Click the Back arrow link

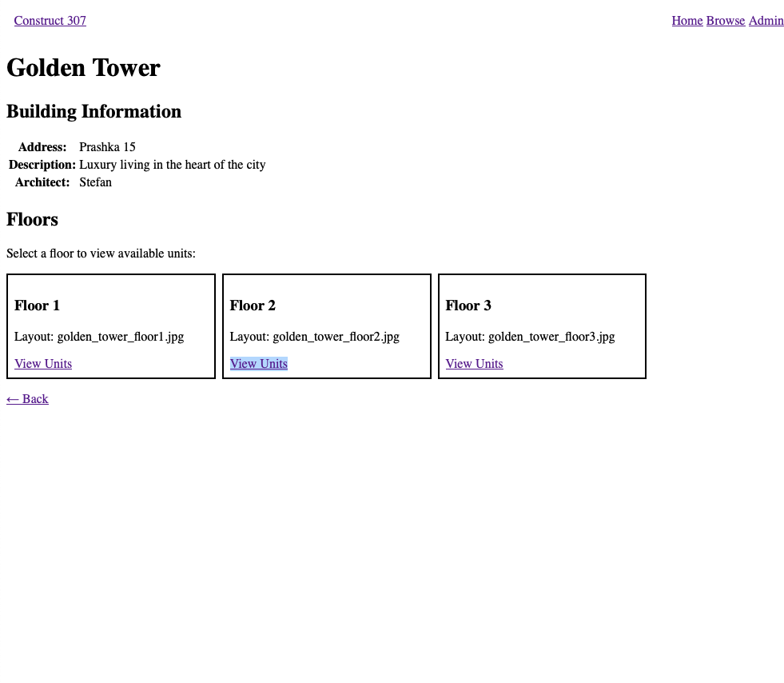click(x=27, y=399)
